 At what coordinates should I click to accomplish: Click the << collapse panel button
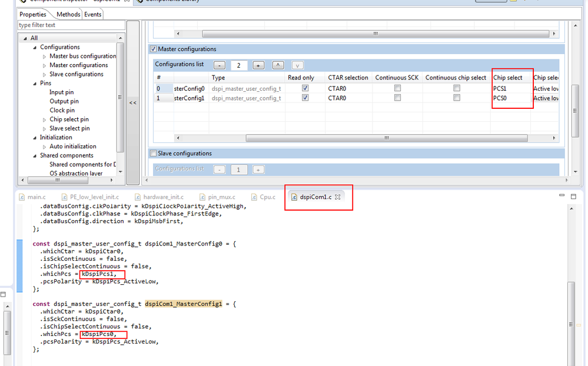[x=133, y=102]
